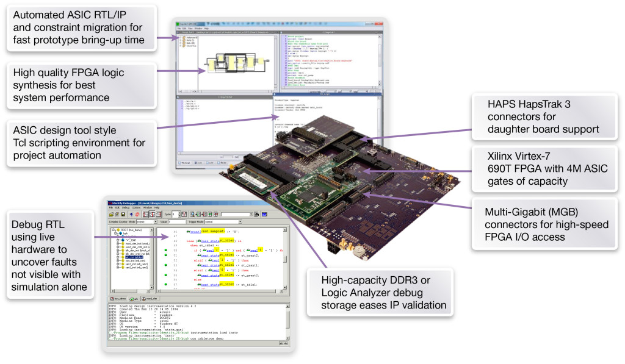Open the Trigger Mode dropdown
Screen dimensions: 625x364
tap(223, 222)
